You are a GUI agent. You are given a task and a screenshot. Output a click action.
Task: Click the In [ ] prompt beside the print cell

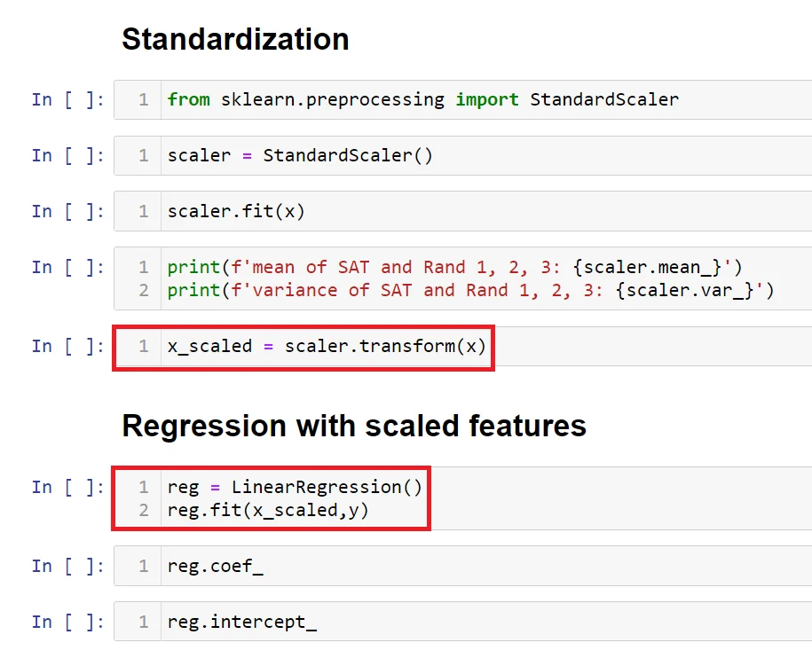pos(67,267)
